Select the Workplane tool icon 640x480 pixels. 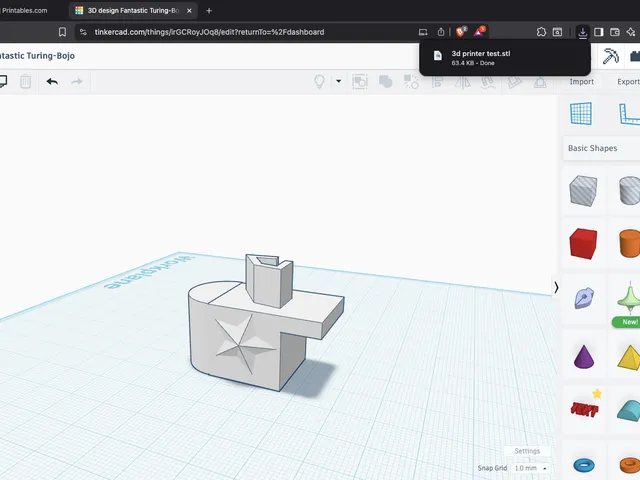pyautogui.click(x=581, y=113)
